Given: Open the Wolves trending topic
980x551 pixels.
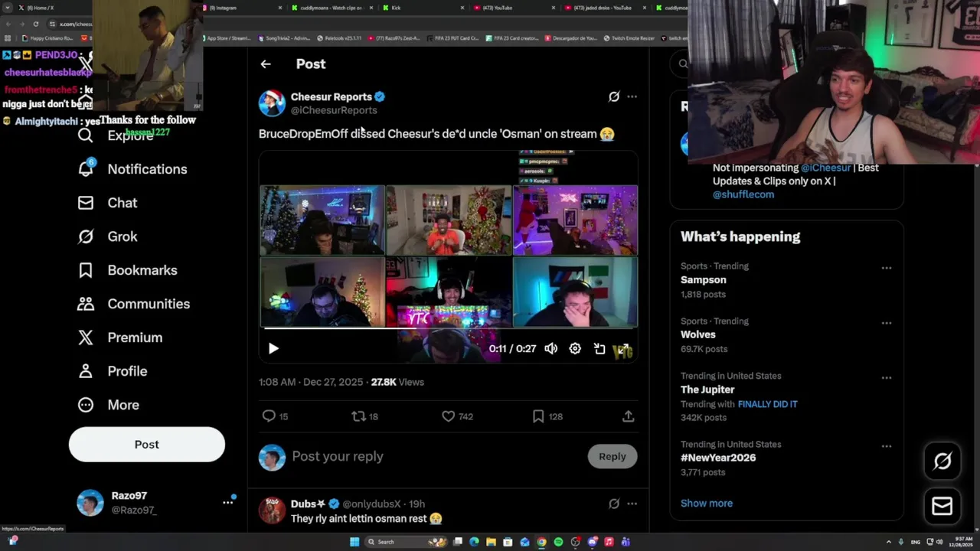Looking at the screenshot, I should pos(698,334).
